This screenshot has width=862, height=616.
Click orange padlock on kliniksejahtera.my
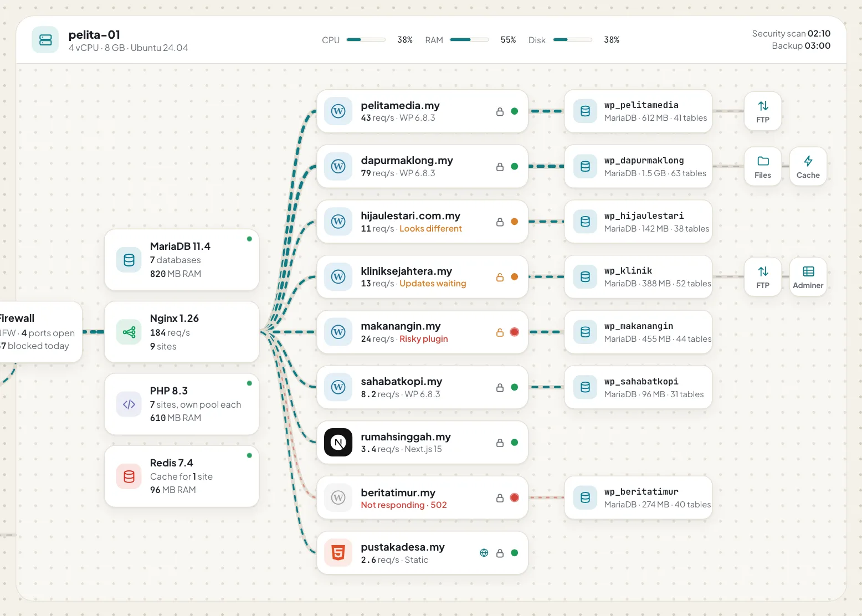point(500,277)
